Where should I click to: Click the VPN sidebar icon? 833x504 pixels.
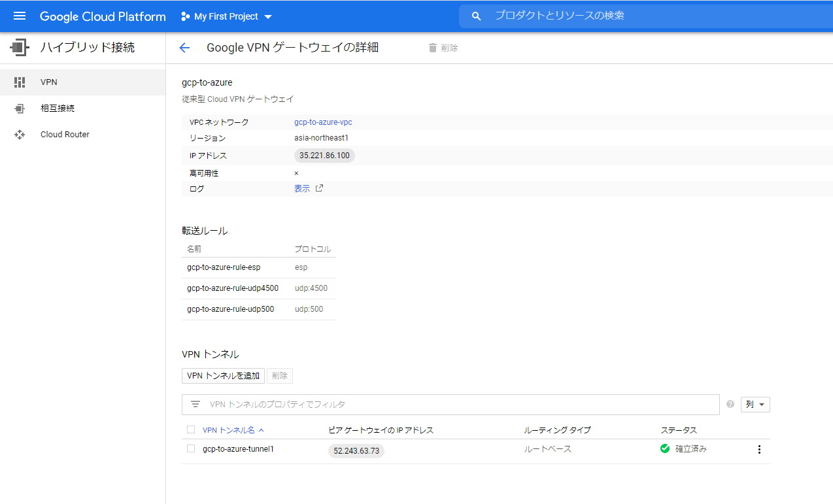(x=20, y=82)
